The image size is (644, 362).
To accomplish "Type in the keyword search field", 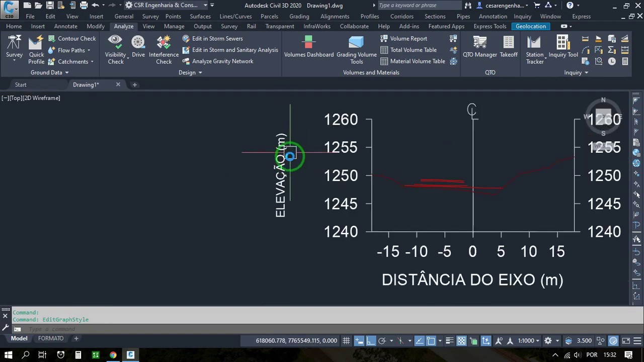I will [x=419, y=6].
